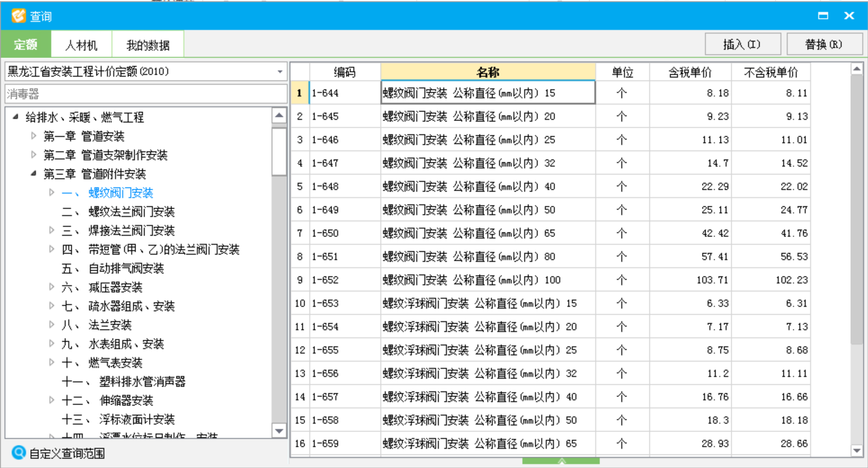Click the 插入(I) button

click(x=743, y=44)
